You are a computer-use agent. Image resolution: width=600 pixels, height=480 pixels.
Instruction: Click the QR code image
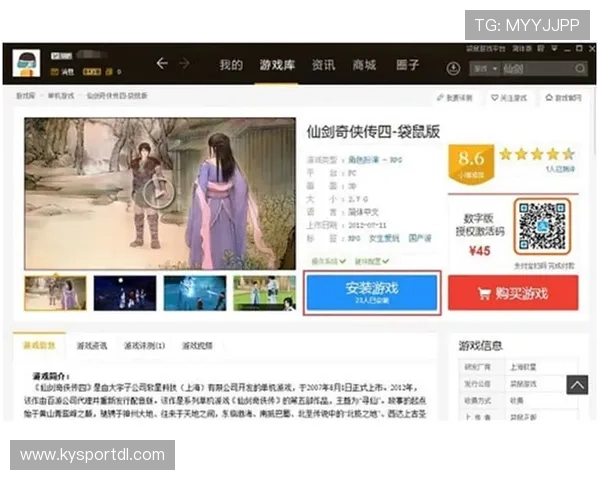(542, 227)
